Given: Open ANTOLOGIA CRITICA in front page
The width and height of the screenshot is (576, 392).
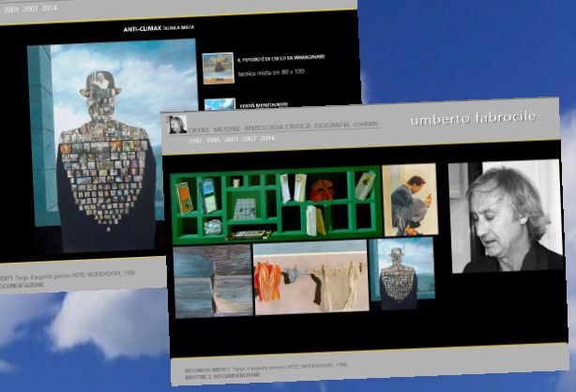Looking at the screenshot, I should 278,128.
